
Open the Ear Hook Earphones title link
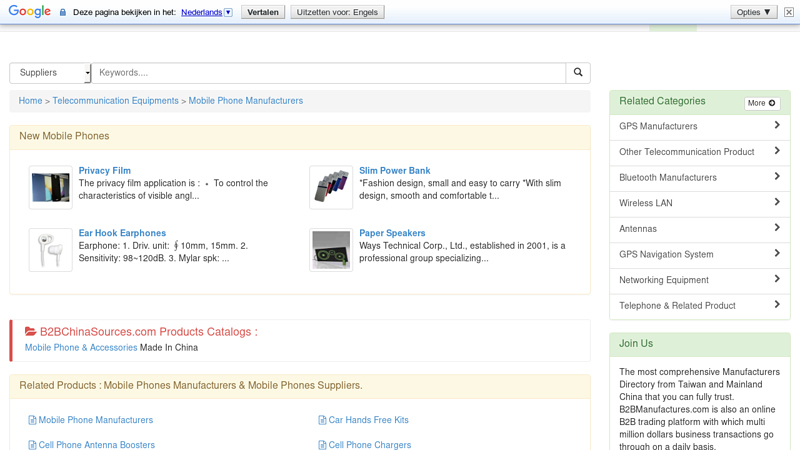(122, 233)
